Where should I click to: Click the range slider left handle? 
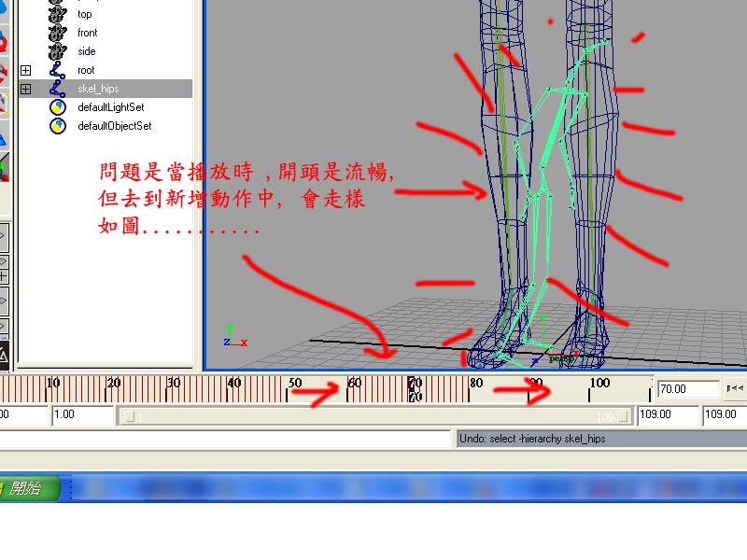click(x=129, y=416)
